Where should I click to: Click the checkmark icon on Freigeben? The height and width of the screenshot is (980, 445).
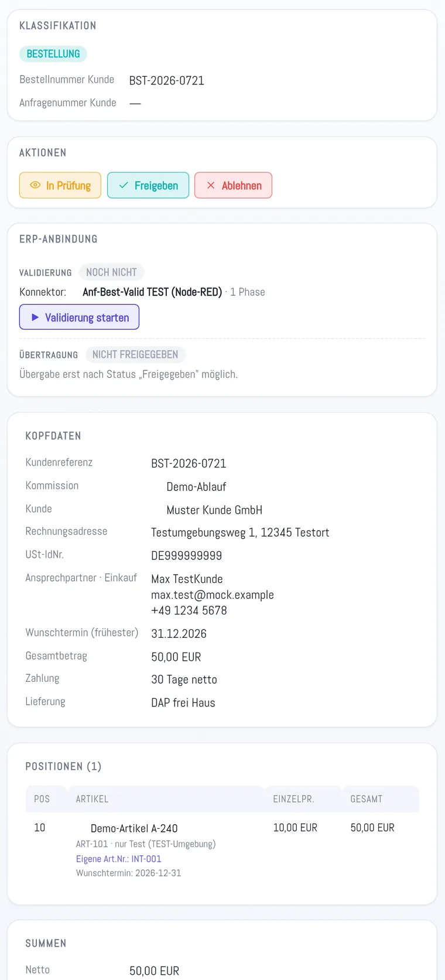point(124,185)
